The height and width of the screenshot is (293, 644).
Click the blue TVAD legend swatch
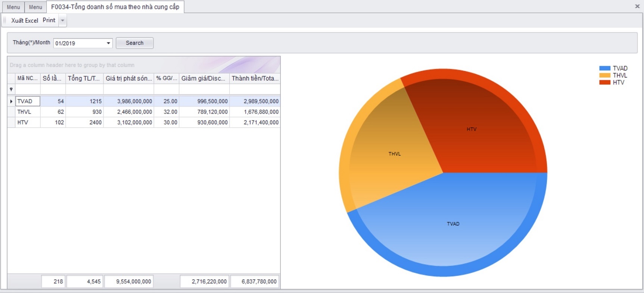(x=604, y=68)
